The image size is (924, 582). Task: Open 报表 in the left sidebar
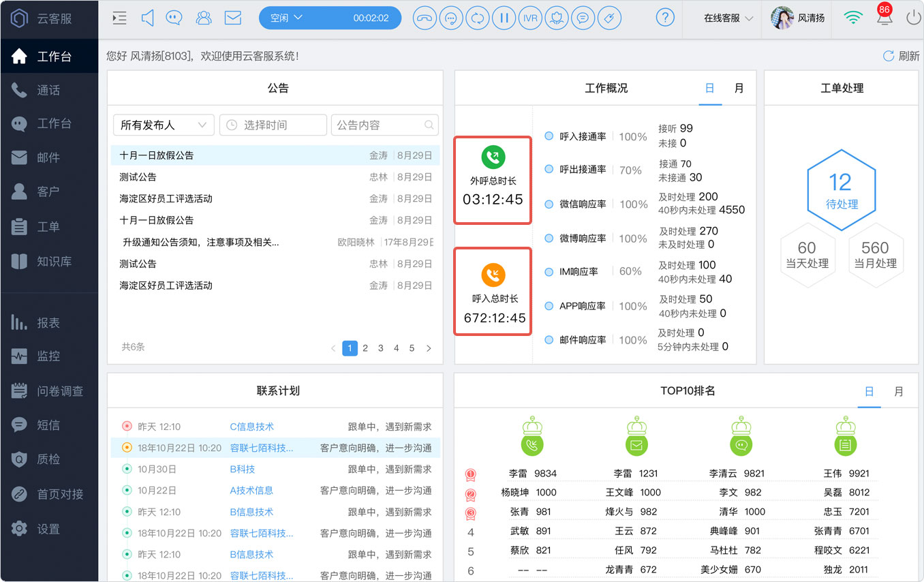tap(49, 323)
